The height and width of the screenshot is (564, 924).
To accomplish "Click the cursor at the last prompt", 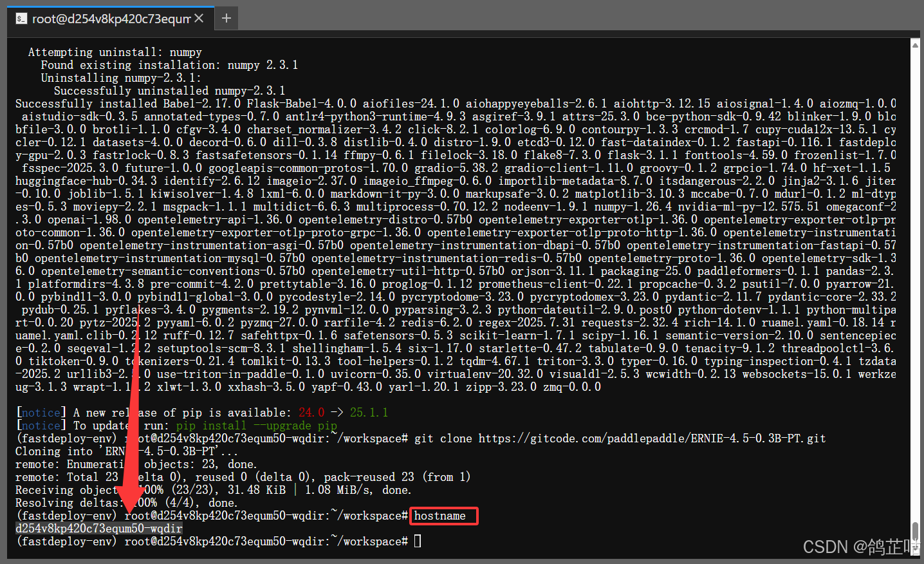I will pyautogui.click(x=418, y=541).
